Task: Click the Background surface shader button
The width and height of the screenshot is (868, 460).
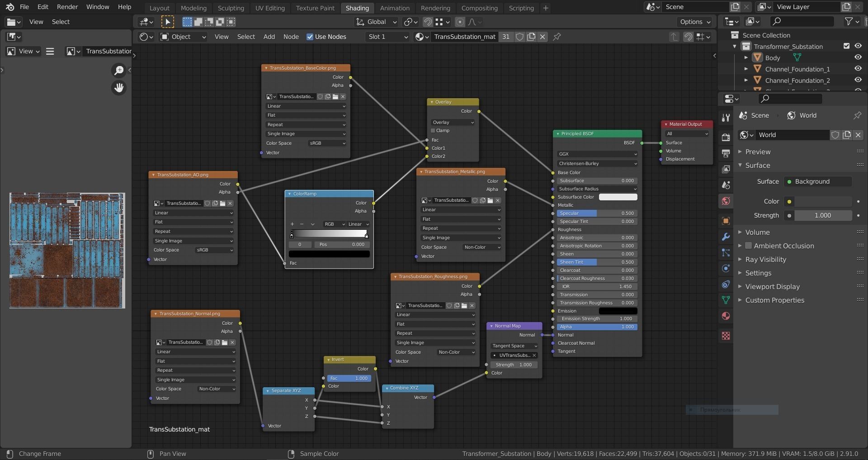Action: click(x=817, y=181)
